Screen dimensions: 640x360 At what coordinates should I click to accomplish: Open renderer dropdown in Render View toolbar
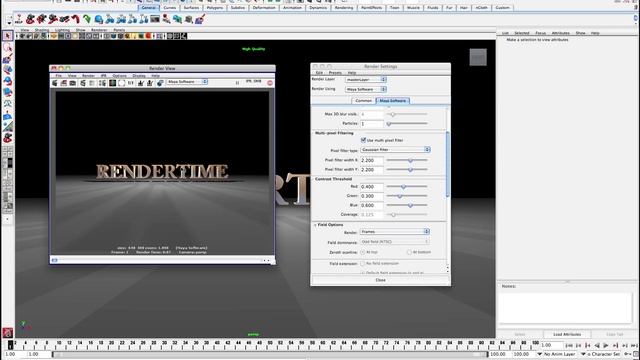[187, 82]
